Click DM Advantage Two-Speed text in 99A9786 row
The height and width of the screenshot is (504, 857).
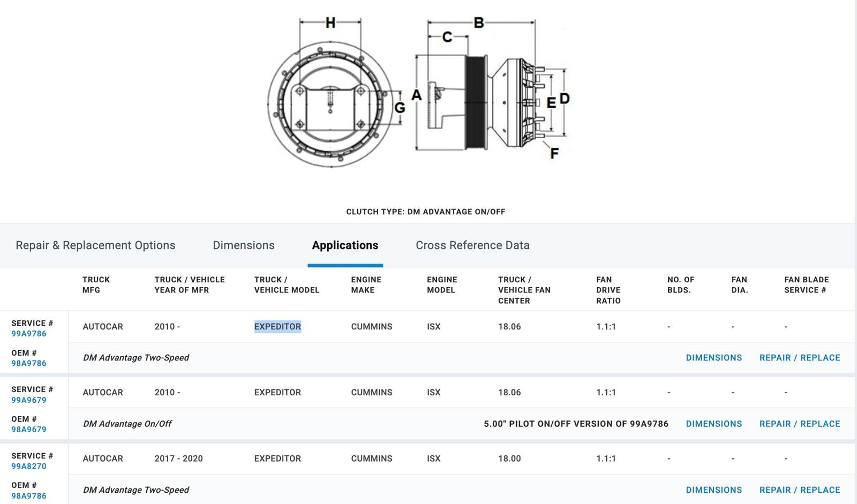pos(136,358)
